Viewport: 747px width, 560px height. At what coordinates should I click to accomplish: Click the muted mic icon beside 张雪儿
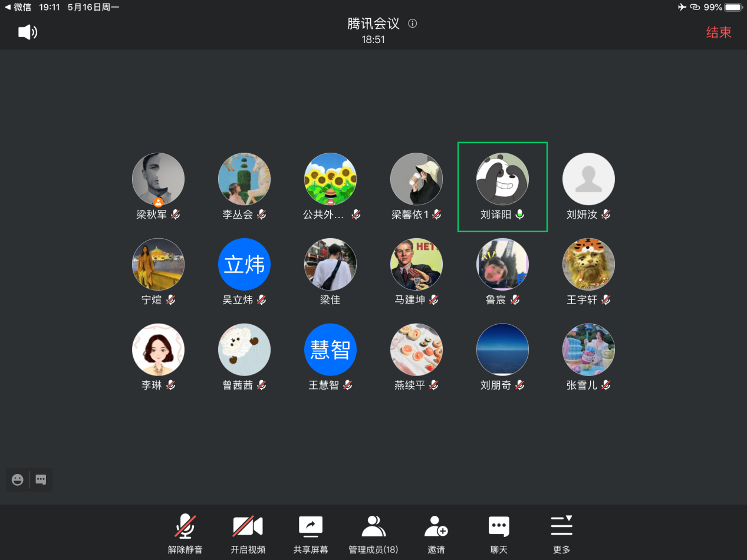tap(606, 386)
